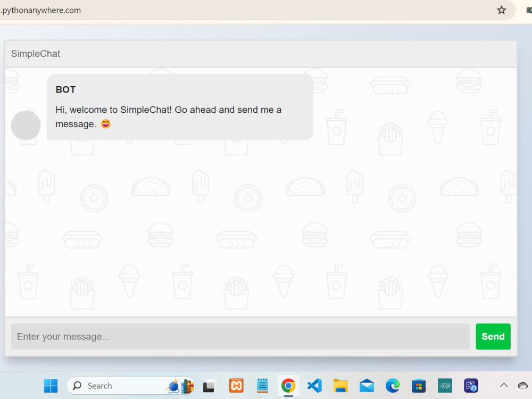Open the Notepad app in the taskbar
This screenshot has width=532, height=399.
coord(262,385)
